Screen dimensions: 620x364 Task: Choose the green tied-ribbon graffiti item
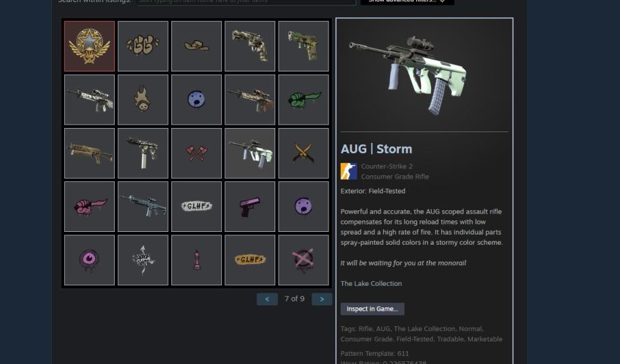click(x=304, y=100)
